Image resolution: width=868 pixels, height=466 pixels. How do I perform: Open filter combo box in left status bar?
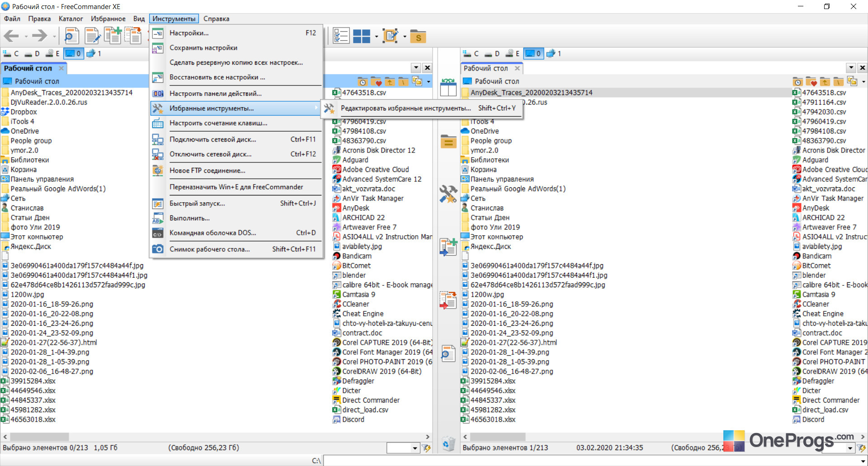click(403, 448)
